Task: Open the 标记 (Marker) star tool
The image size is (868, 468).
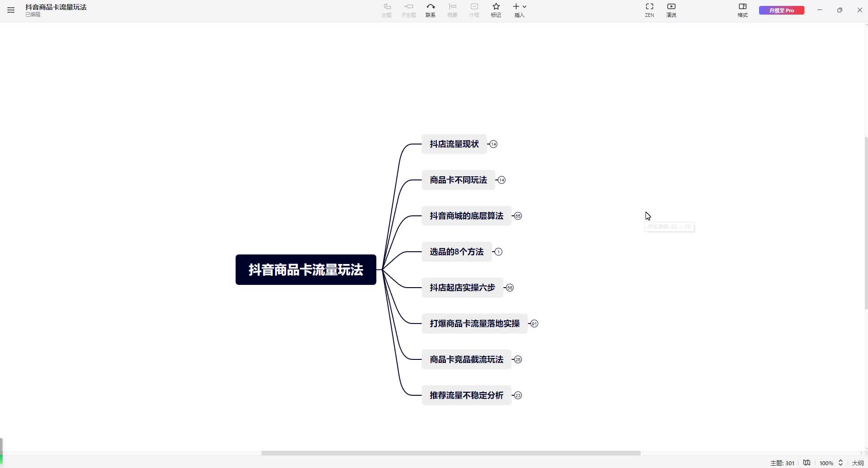Action: [x=496, y=10]
